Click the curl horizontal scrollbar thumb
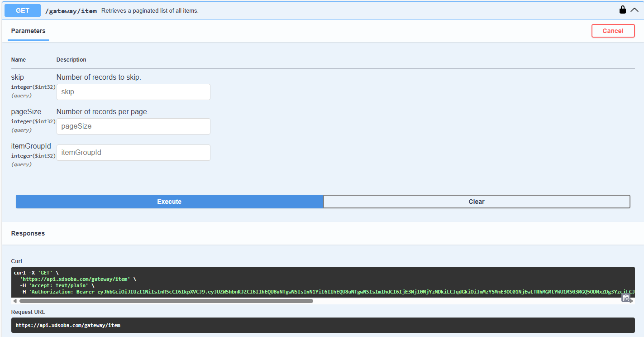644x337 pixels. point(166,301)
